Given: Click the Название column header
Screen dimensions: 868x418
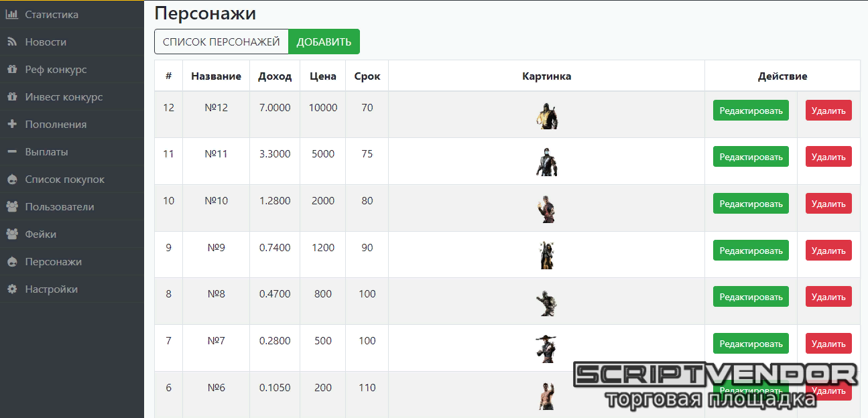Looking at the screenshot, I should tap(216, 76).
